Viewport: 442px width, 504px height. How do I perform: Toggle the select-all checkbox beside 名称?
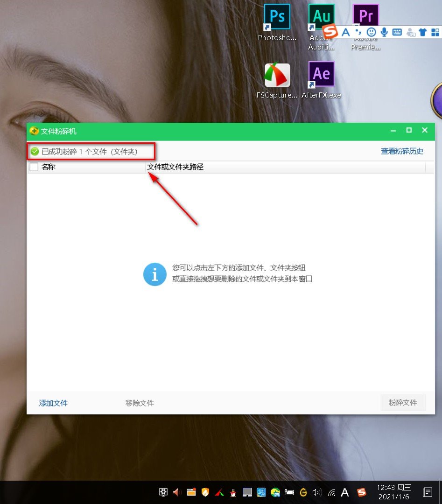click(34, 167)
